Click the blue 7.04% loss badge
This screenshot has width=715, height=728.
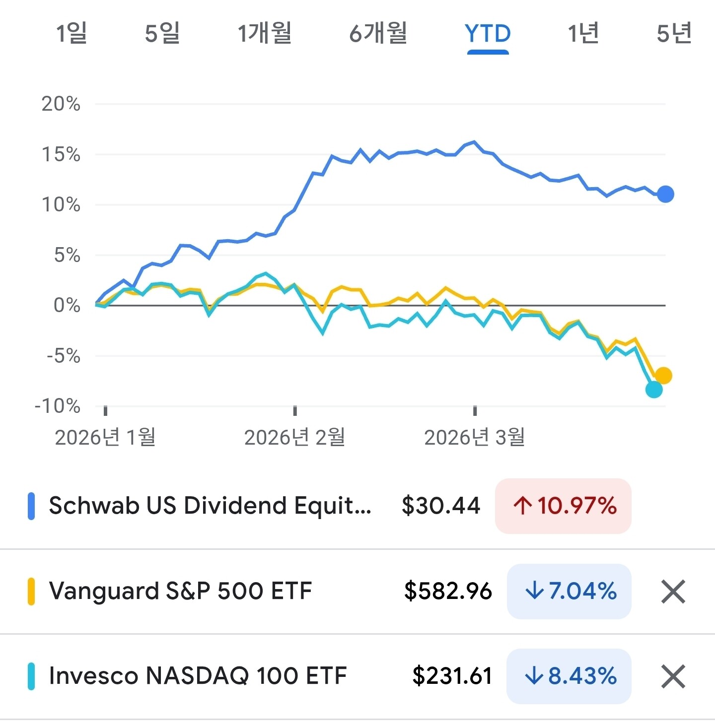569,592
